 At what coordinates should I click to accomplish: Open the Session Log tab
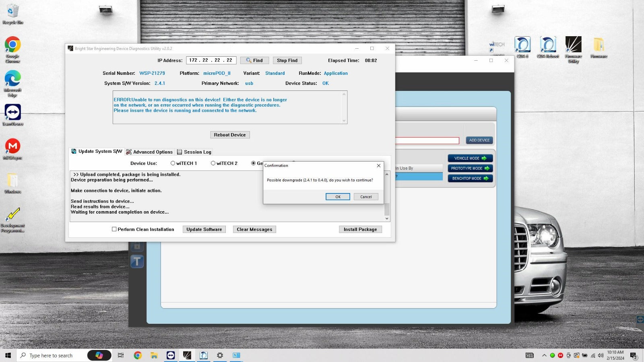[194, 152]
